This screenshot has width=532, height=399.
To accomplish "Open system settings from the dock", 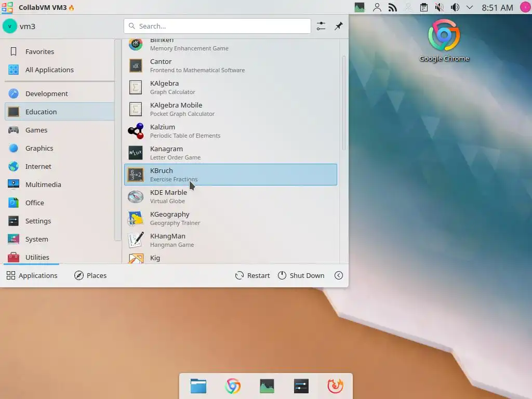I will [x=301, y=386].
